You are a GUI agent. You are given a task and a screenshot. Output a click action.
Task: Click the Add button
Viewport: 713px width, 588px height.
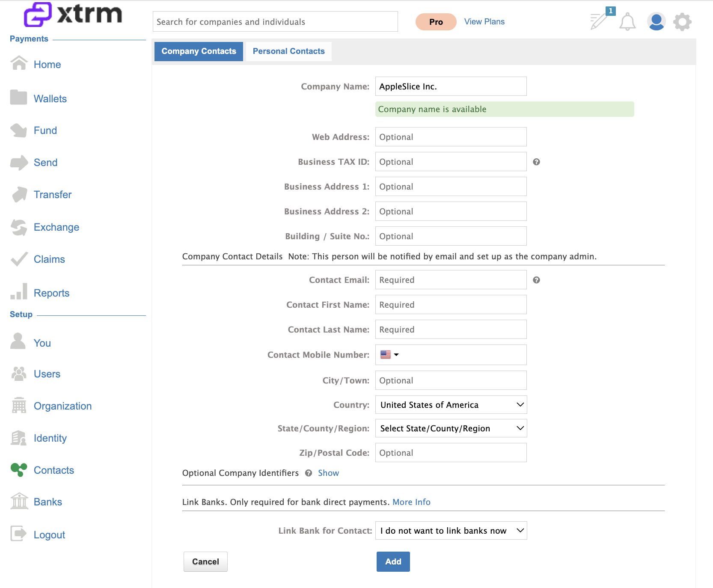(x=393, y=561)
